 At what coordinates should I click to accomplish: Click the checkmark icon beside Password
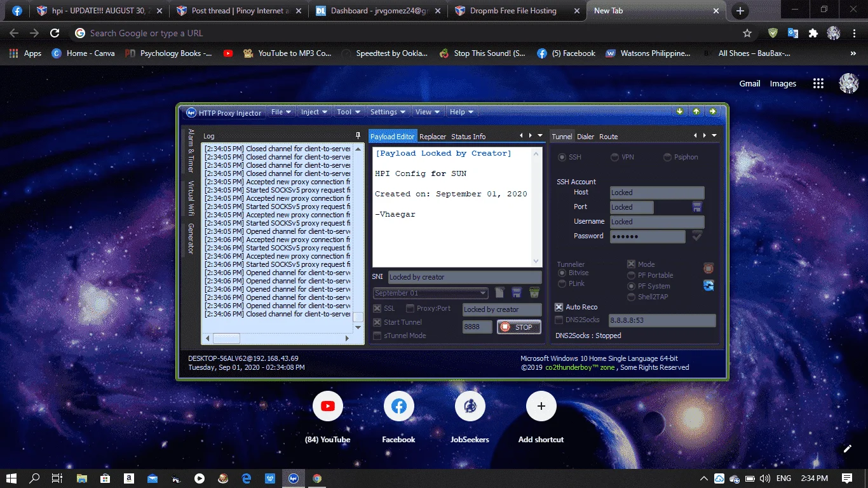[697, 236]
